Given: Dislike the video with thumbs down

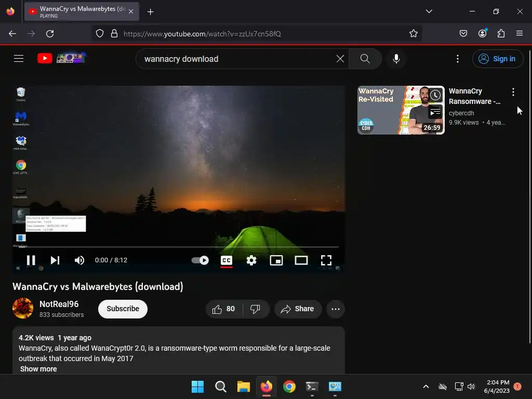Looking at the screenshot, I should [255, 309].
